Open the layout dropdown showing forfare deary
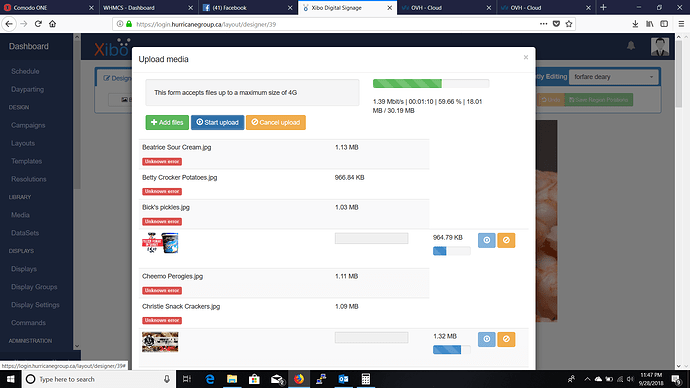690x388 pixels. [x=613, y=77]
